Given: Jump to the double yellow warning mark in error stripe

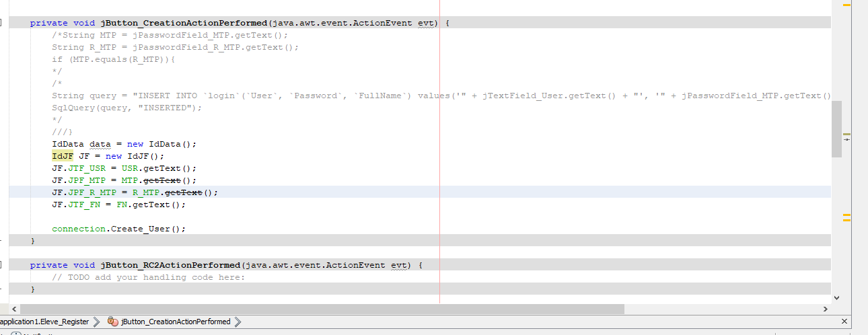Looking at the screenshot, I should tap(846, 217).
